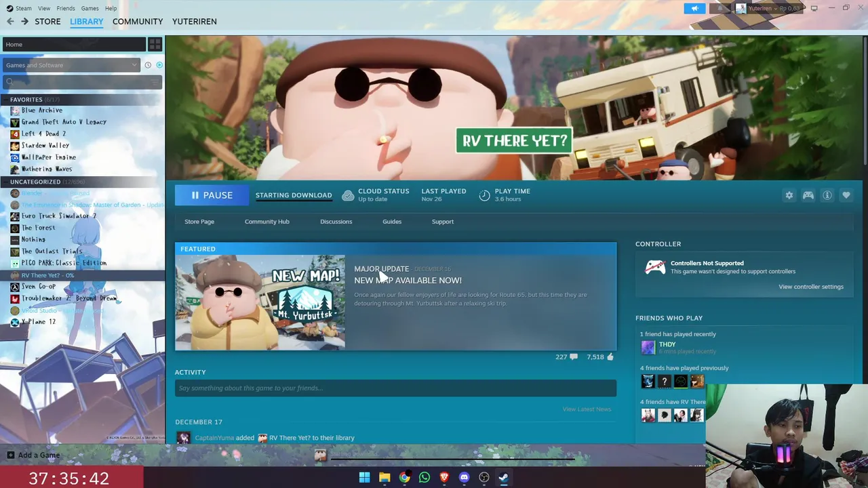Screen dimensions: 868x488
Task: Open the notifications bell
Action: (x=721, y=8)
